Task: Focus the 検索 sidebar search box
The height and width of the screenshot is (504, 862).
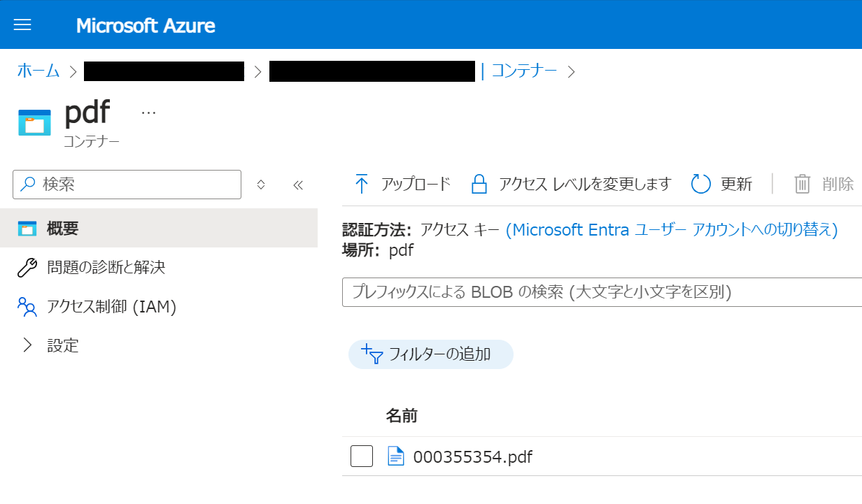Action: click(127, 185)
